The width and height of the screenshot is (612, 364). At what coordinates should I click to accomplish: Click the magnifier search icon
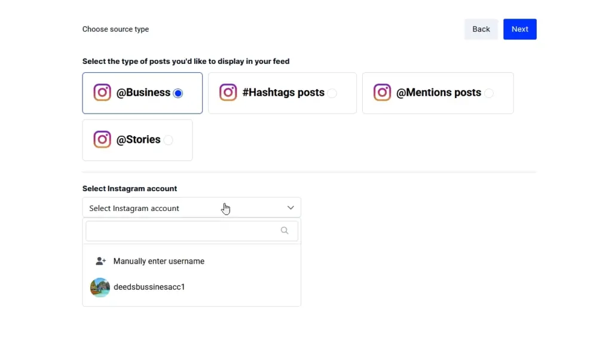coord(284,231)
